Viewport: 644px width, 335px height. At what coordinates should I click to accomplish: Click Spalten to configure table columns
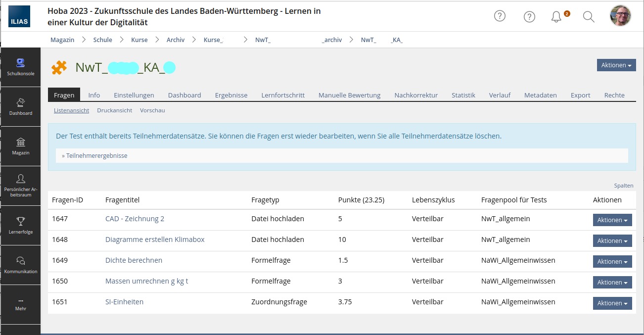point(623,186)
